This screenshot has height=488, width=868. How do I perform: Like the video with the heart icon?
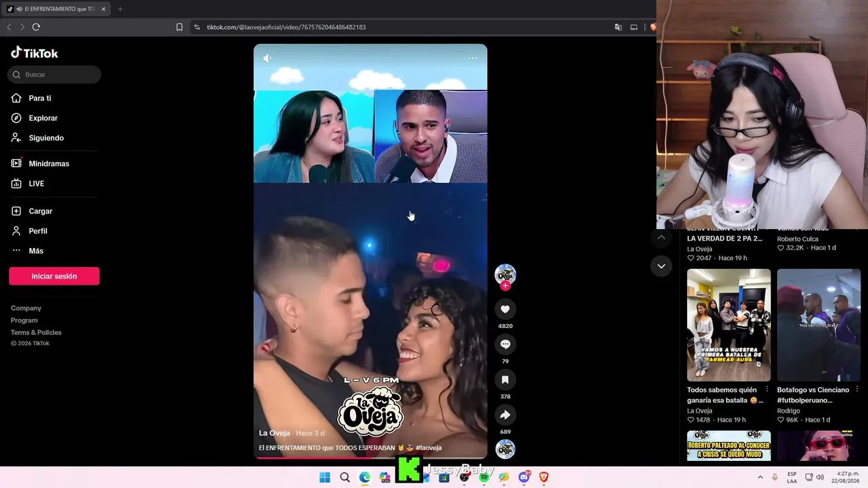coord(505,309)
